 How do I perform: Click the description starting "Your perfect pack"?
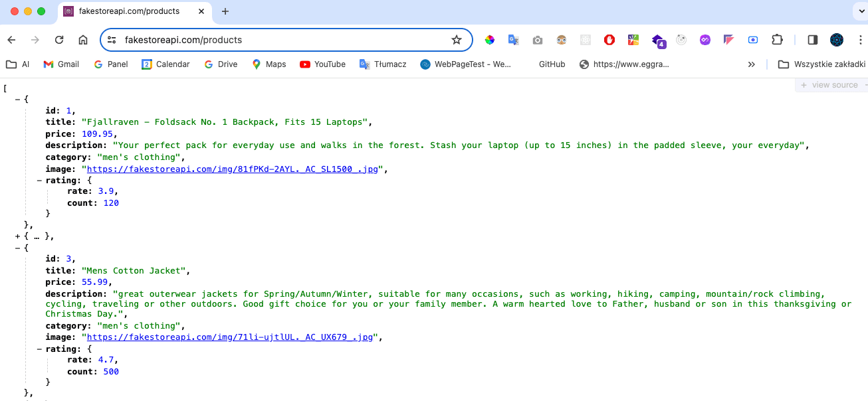459,145
